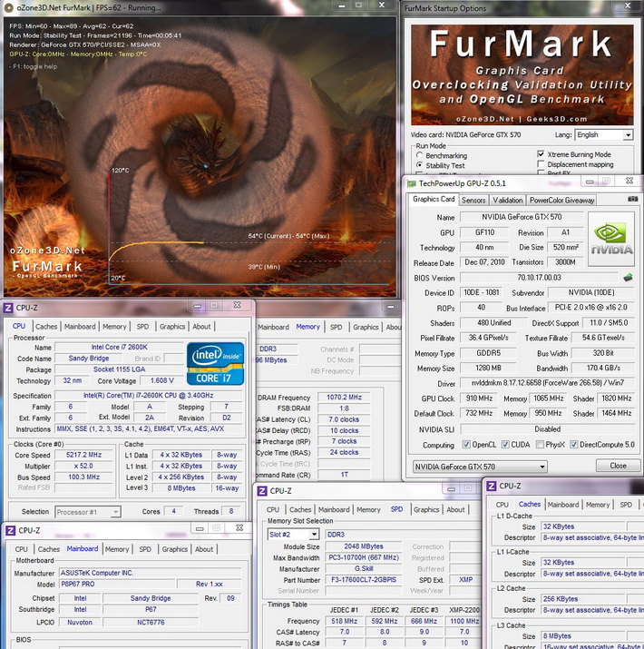Click the GPU-Z camera screenshot icon
644x649 pixels.
point(633,199)
